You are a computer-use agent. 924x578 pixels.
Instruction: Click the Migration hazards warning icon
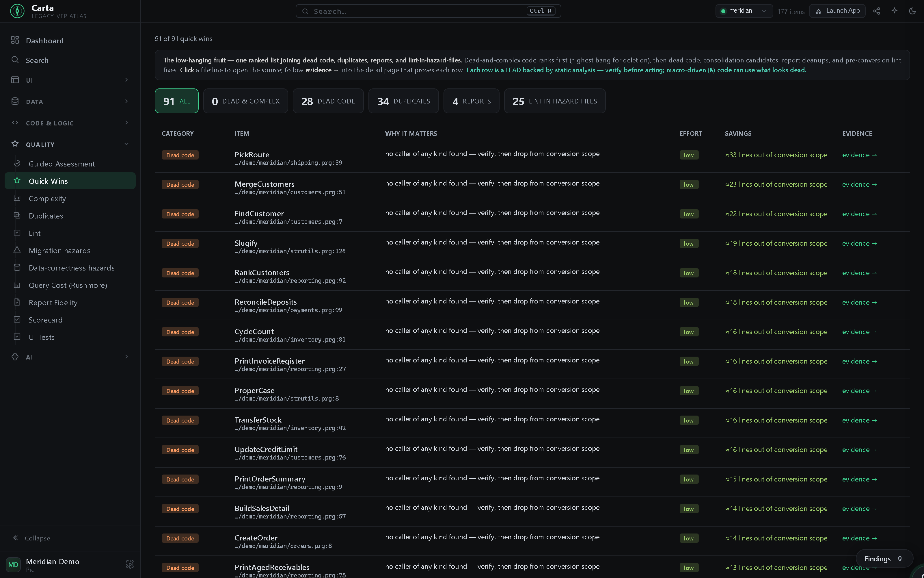pyautogui.click(x=17, y=250)
